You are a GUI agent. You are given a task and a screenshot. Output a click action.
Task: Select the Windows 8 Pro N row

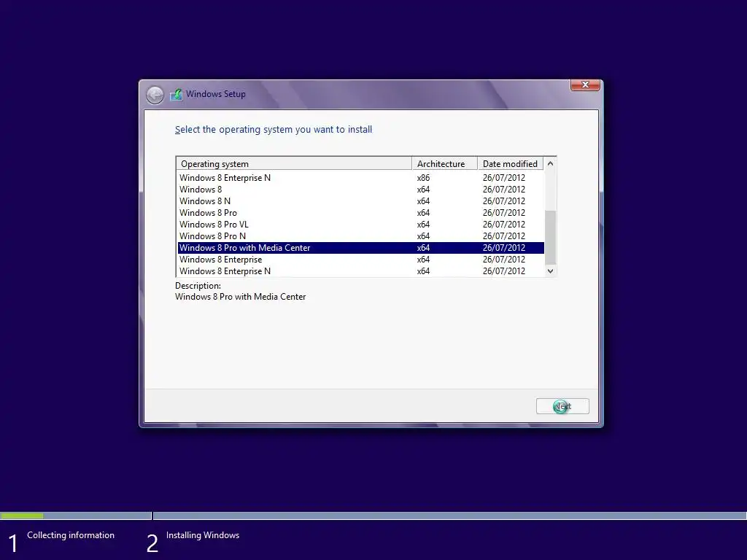360,236
